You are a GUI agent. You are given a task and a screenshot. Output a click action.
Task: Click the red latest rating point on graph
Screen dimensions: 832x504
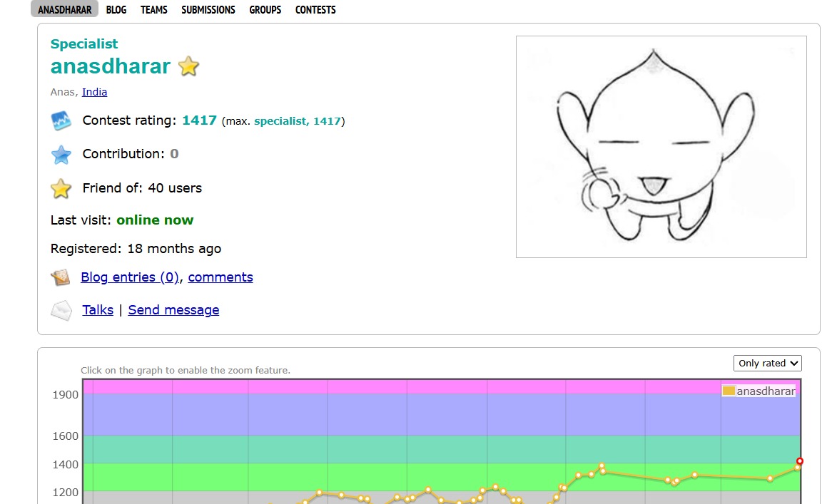(x=800, y=461)
